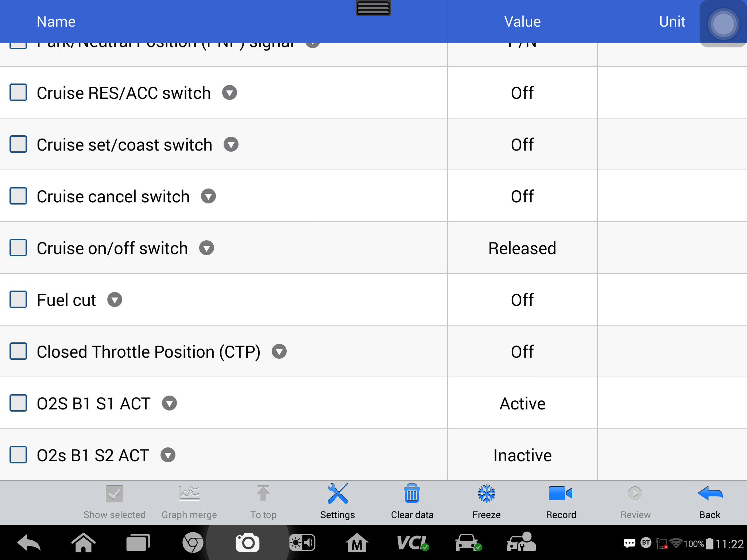Screen dimensions: 747x560
Task: Check the Cruise RES/ACC switch checkbox
Action: point(18,93)
